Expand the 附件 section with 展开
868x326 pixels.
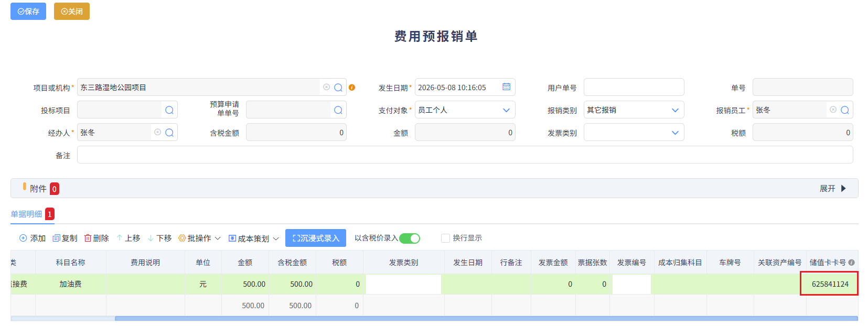(x=833, y=188)
